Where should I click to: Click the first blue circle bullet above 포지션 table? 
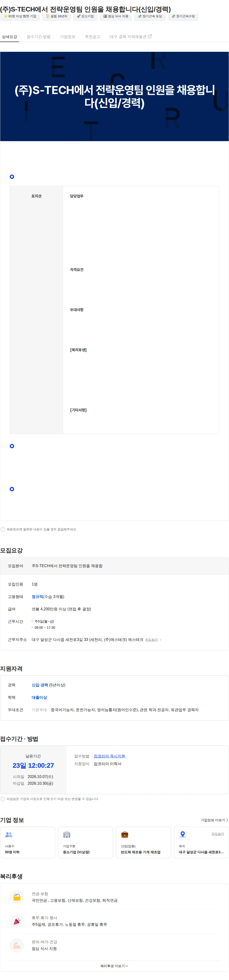pyautogui.click(x=12, y=176)
